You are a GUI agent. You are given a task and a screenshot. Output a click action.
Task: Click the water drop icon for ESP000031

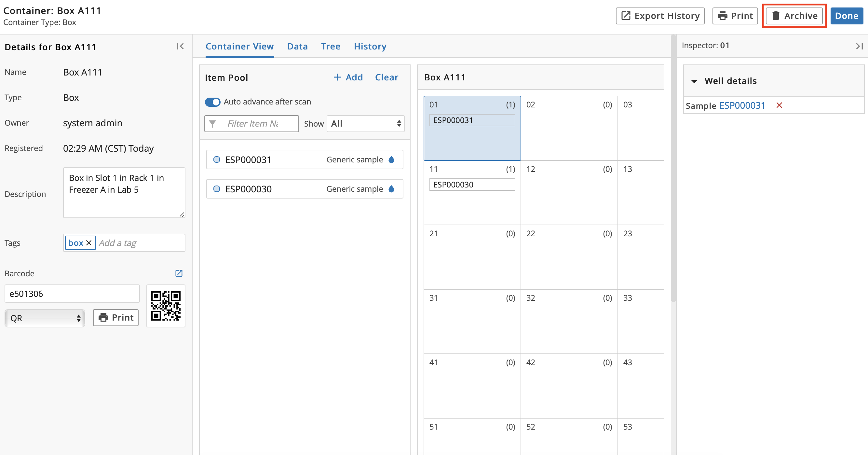point(391,159)
